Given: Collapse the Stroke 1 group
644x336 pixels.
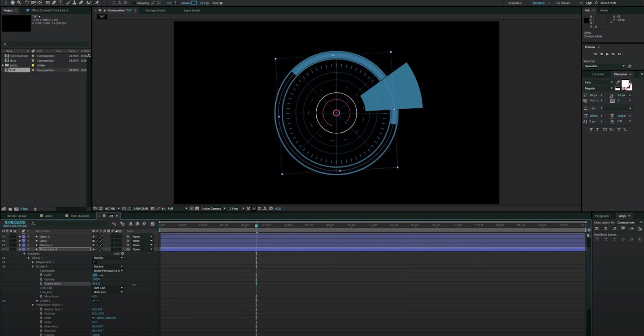Looking at the screenshot, I should click(x=33, y=267).
